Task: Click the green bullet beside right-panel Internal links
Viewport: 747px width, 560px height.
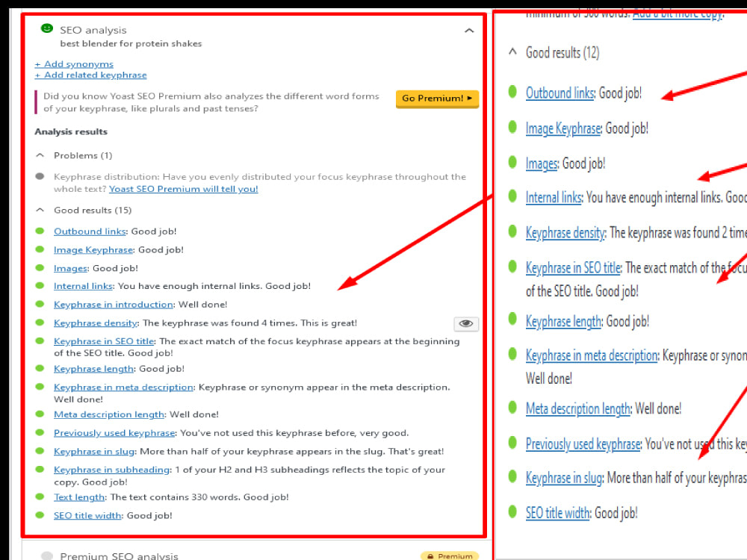Action: point(512,196)
